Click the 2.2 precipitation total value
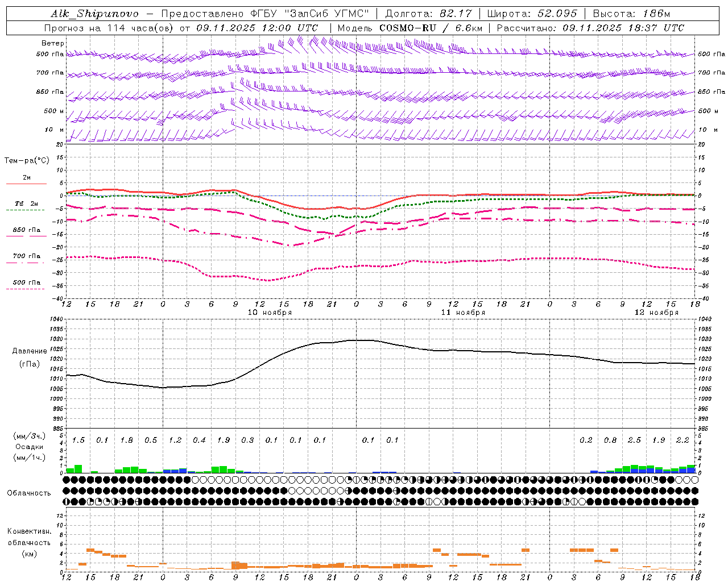This screenshot has width=728, height=582. click(682, 440)
